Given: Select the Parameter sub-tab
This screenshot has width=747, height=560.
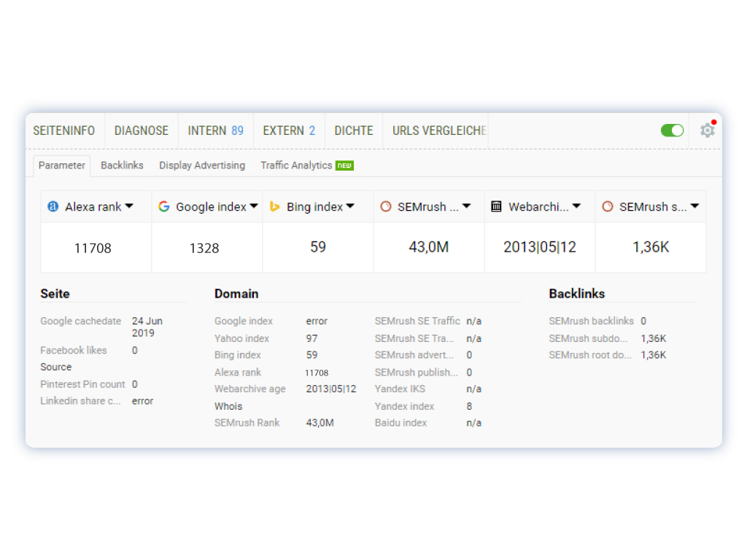Looking at the screenshot, I should (x=62, y=166).
